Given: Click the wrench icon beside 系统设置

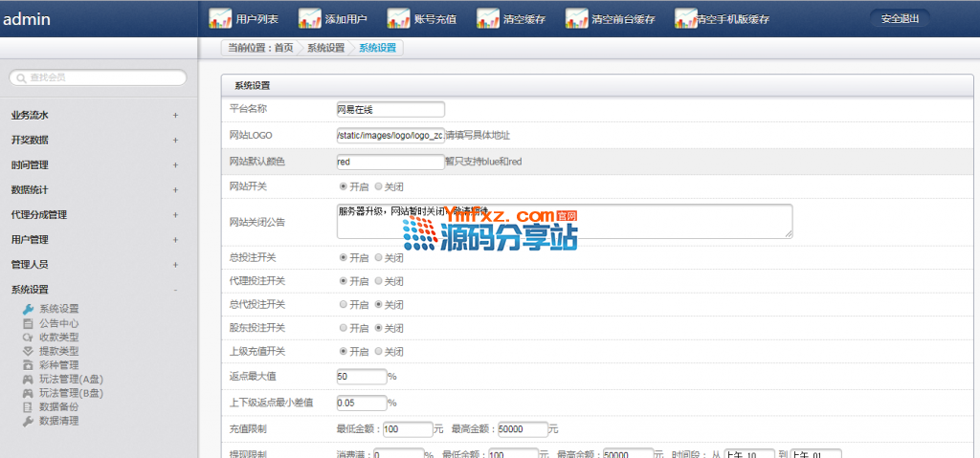Looking at the screenshot, I should [x=28, y=309].
